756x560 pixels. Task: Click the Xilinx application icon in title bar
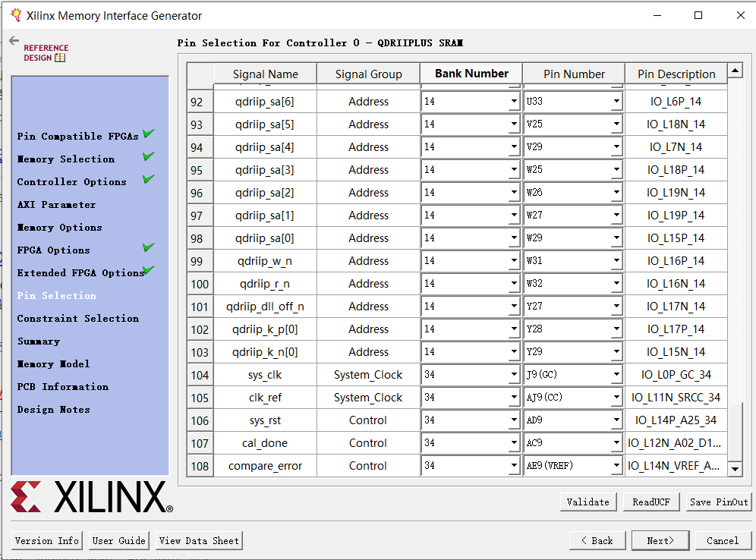(16, 15)
